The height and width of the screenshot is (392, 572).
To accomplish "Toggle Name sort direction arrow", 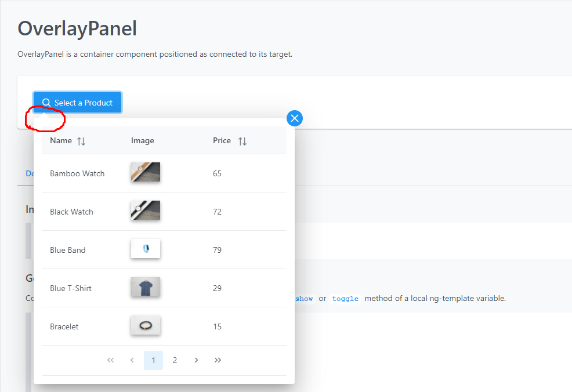I will 80,140.
